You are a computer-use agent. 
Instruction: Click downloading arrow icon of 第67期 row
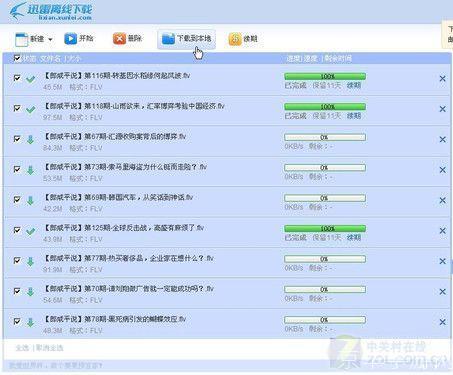[x=30, y=140]
